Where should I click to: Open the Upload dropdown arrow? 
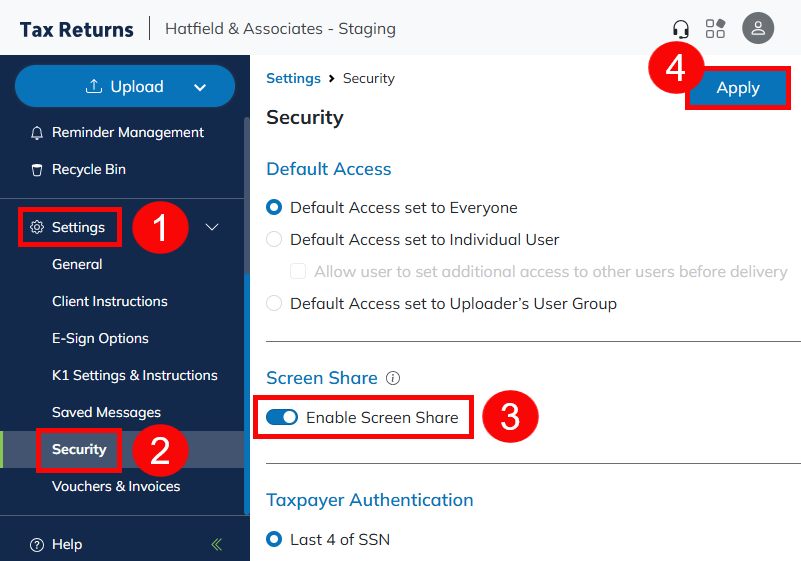click(x=200, y=88)
